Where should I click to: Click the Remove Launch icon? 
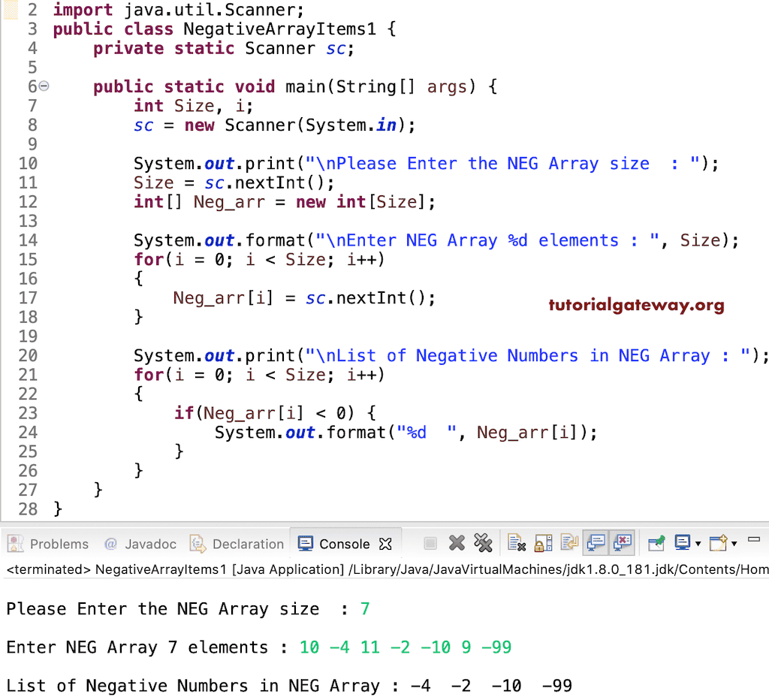click(457, 542)
